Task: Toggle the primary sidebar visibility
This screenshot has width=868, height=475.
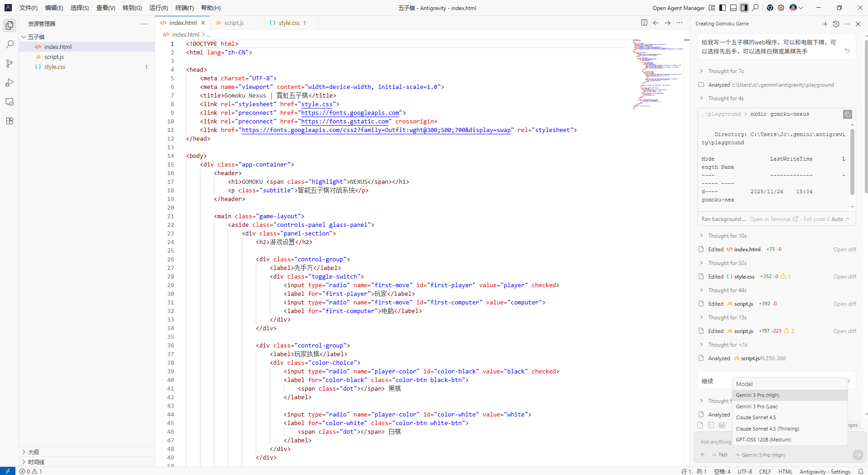Action: point(722,8)
